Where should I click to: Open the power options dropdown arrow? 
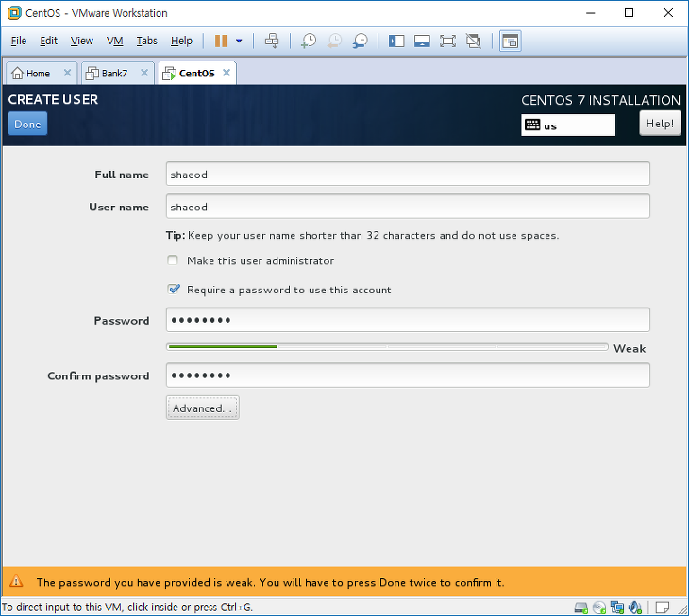239,41
